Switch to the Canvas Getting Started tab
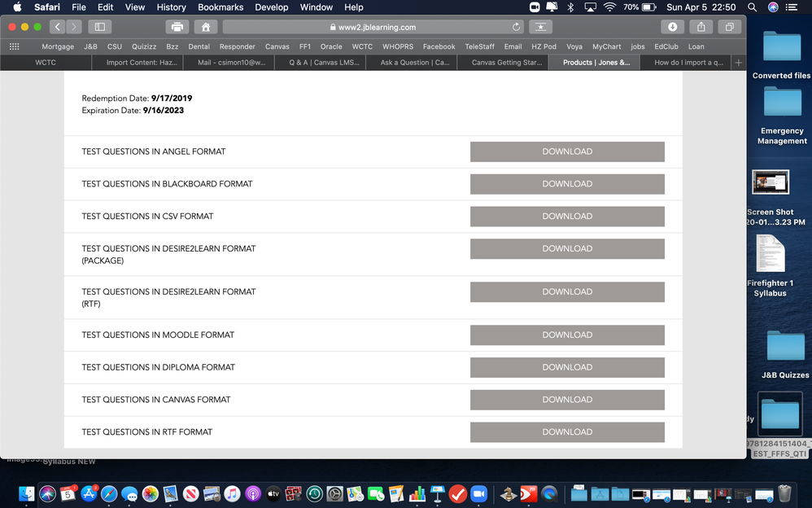This screenshot has width=812, height=508. pos(507,62)
